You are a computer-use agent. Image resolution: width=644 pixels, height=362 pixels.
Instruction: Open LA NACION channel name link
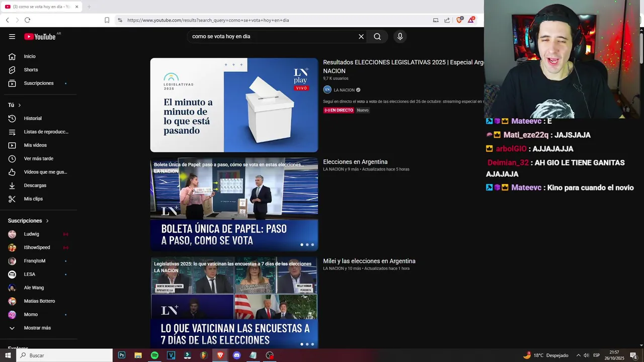click(x=344, y=90)
